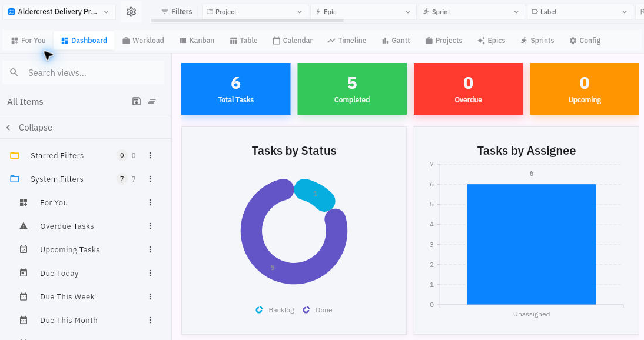Open the Label filter dropdown

coord(580,12)
